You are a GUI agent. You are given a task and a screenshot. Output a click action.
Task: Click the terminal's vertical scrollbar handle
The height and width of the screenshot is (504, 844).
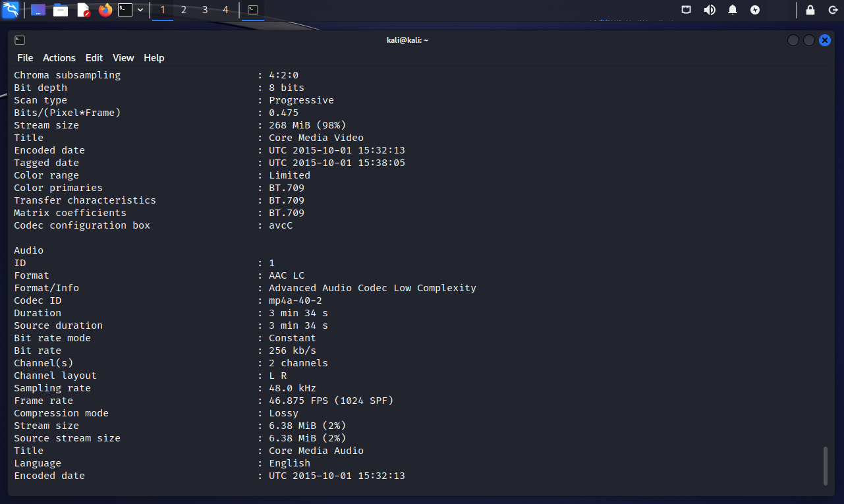tap(824, 466)
